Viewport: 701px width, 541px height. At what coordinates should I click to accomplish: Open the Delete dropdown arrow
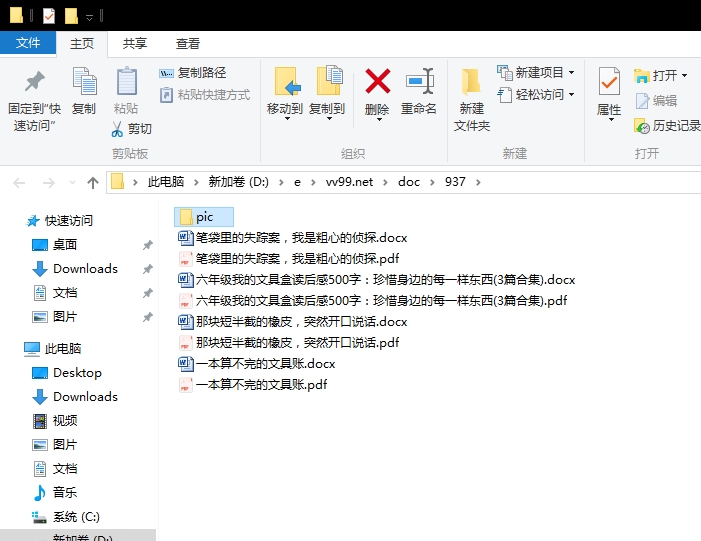[377, 120]
